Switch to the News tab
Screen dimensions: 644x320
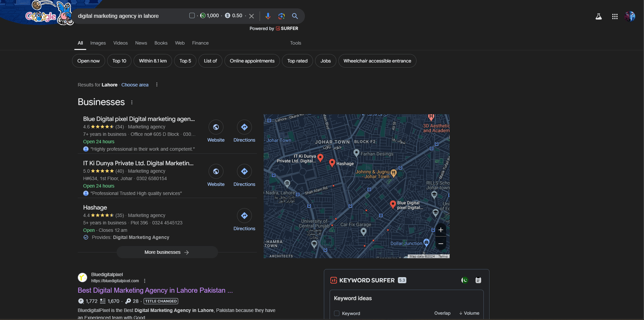pyautogui.click(x=141, y=43)
